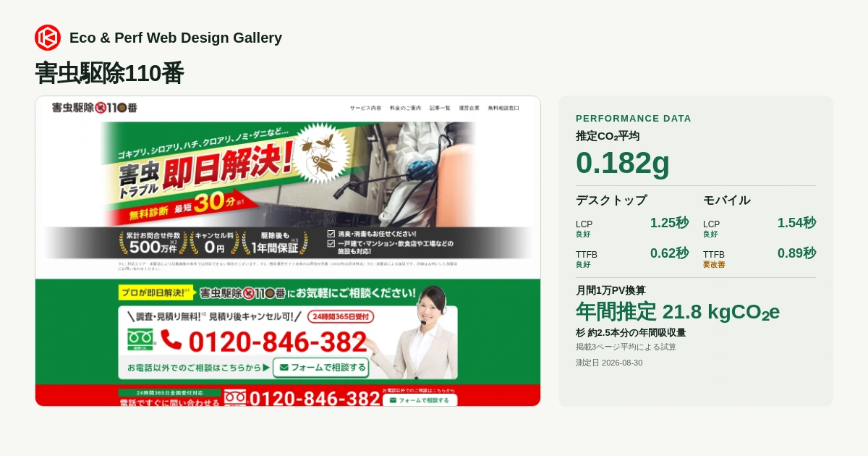Click 無料相談窓口 in the screenshot's navigation

point(503,108)
